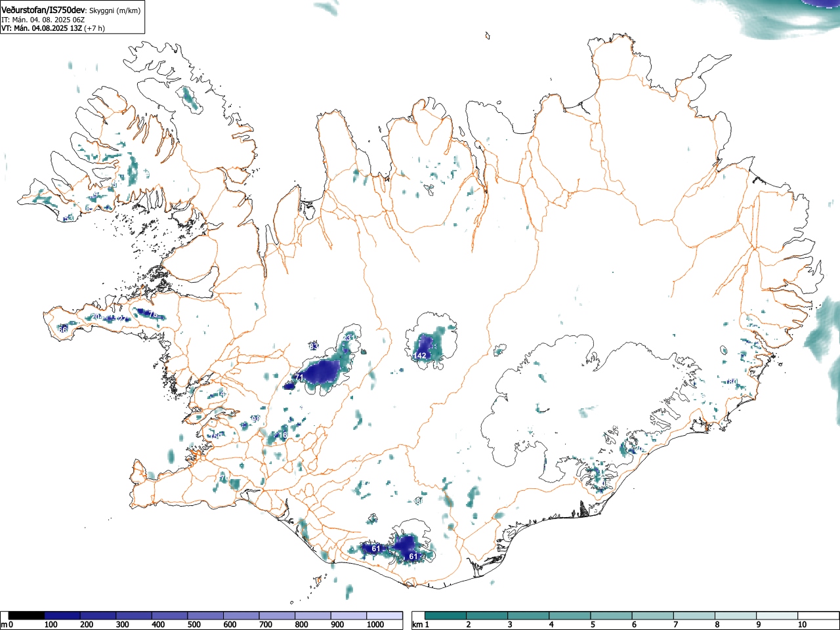Click the "10" tick on the km legend
The height and width of the screenshot is (630, 840).
click(x=802, y=625)
